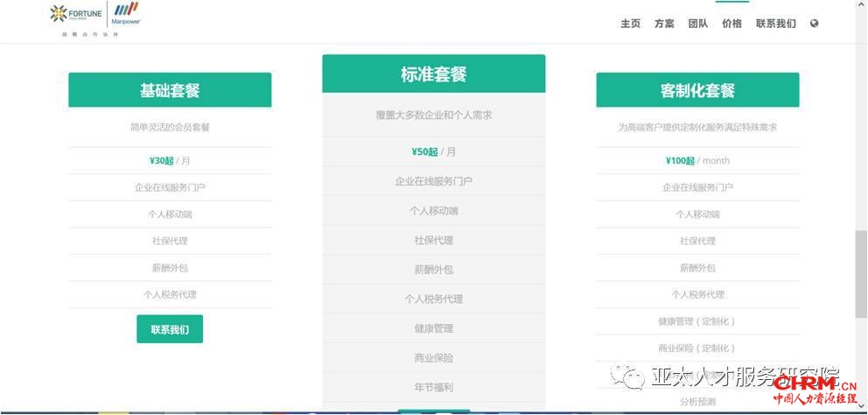Open 联系我们 in the top navigation
Image resolution: width=868 pixels, height=415 pixels.
point(775,24)
